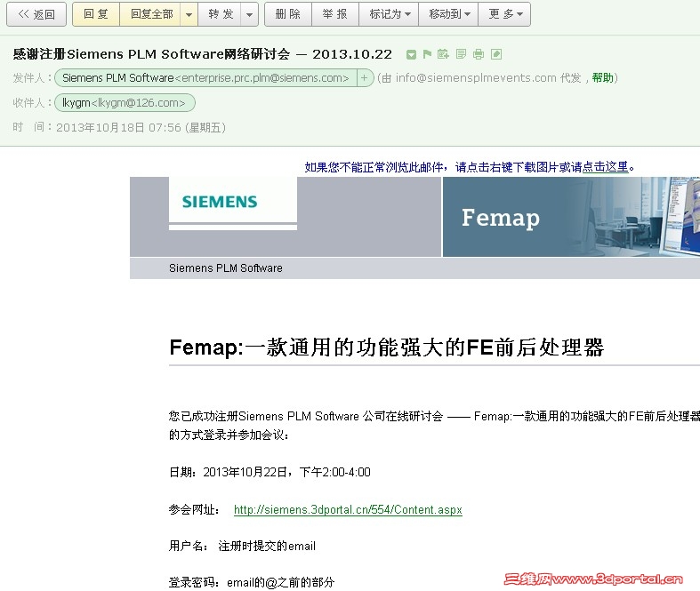Open the 帮助 link

(603, 78)
